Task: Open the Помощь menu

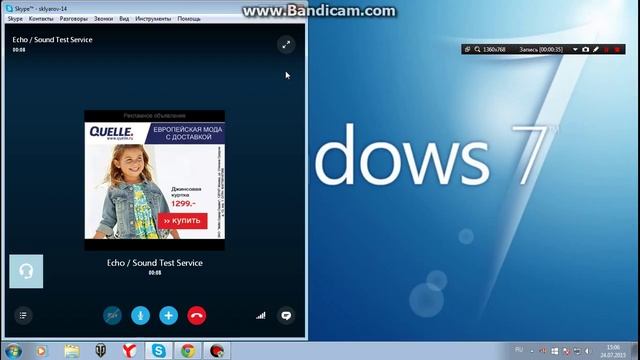Action: [x=189, y=19]
